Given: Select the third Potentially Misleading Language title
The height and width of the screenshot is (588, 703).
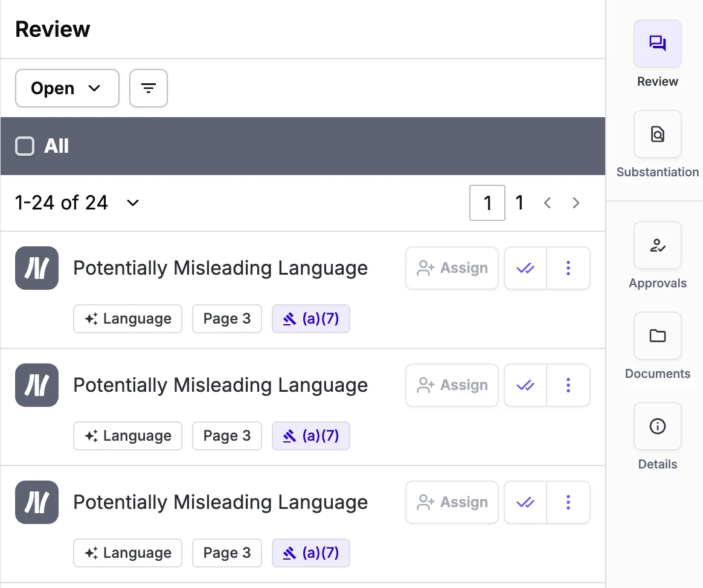Looking at the screenshot, I should (220, 502).
